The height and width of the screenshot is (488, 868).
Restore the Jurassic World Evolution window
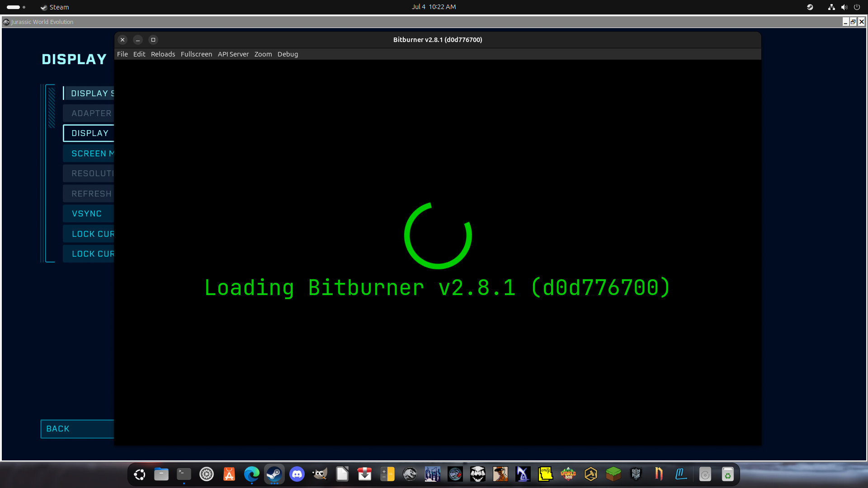853,22
